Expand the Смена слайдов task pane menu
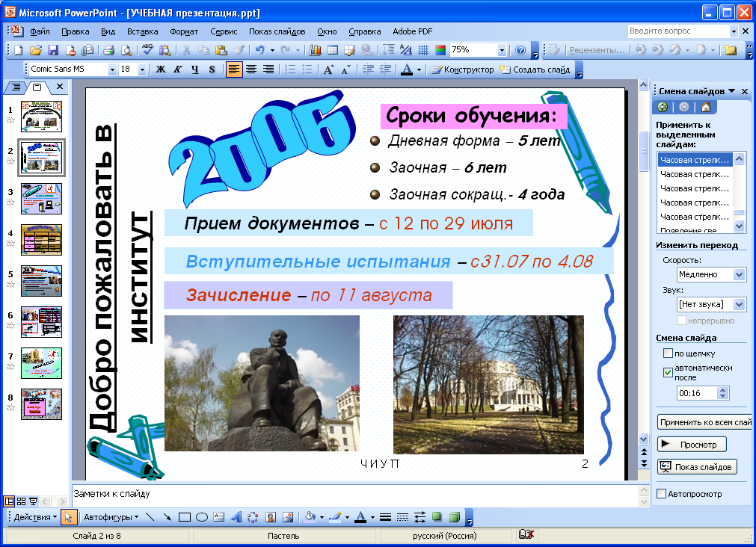This screenshot has width=756, height=547. pyautogui.click(x=731, y=91)
